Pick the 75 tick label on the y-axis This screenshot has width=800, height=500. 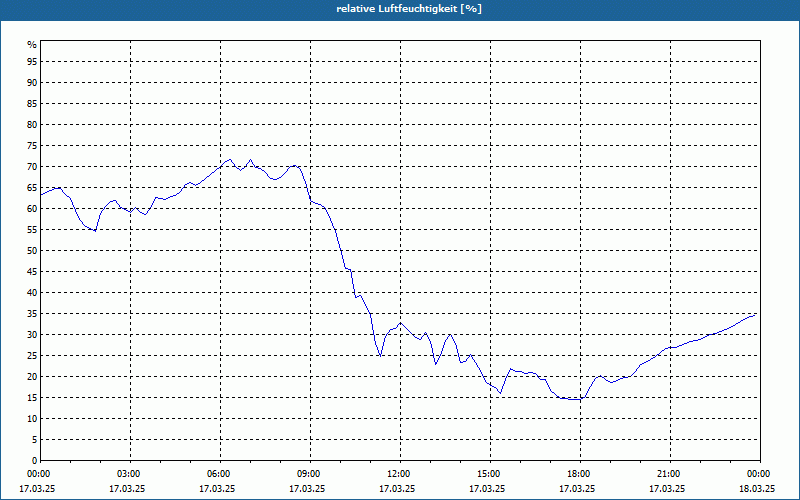32,146
